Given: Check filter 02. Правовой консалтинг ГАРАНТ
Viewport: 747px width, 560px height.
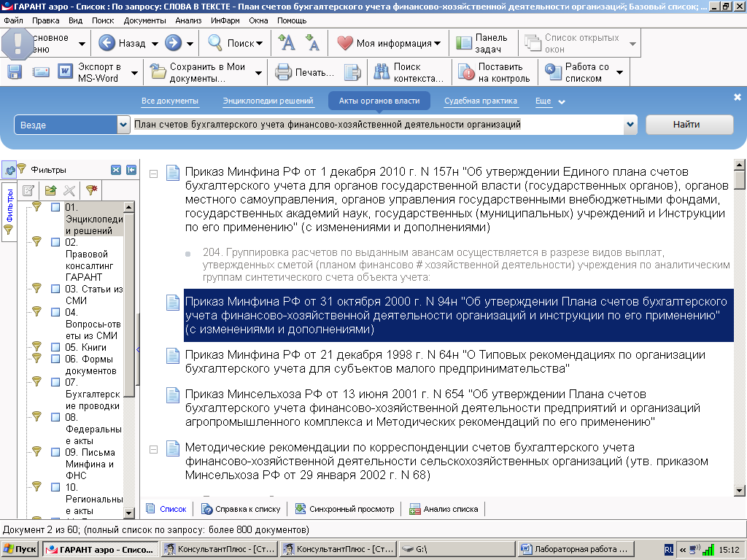Looking at the screenshot, I should pos(55,242).
